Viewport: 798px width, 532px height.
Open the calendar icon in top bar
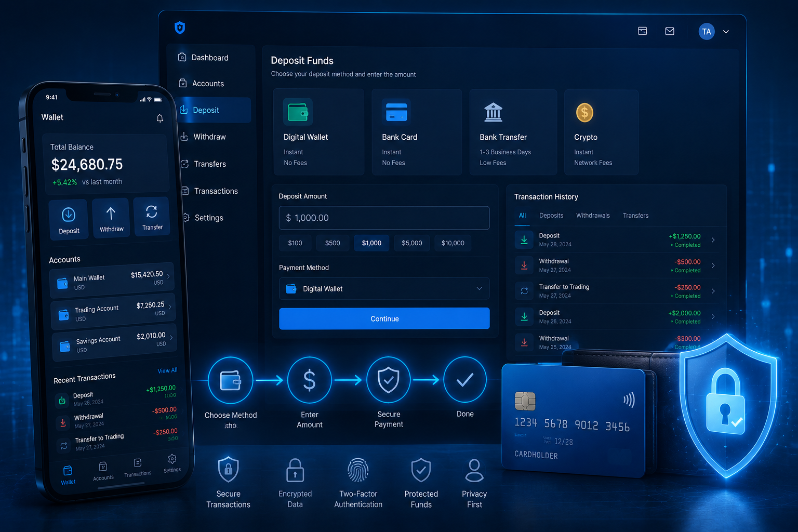tap(643, 31)
